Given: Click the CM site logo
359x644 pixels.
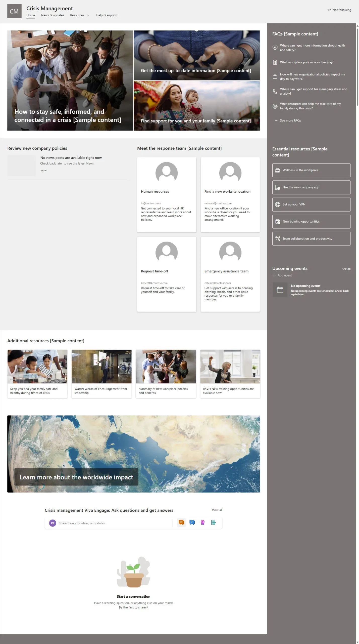Looking at the screenshot, I should click(14, 11).
